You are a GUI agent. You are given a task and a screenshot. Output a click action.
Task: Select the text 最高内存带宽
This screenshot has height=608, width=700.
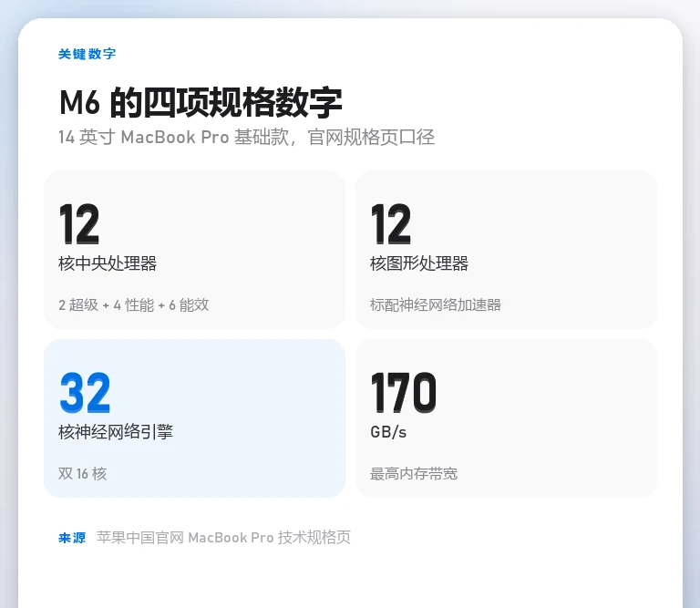coord(414,474)
